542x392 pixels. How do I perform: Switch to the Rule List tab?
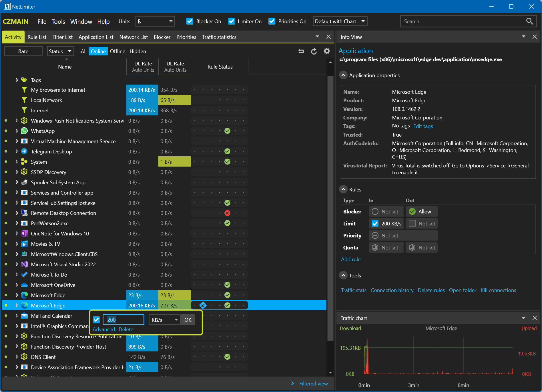click(37, 37)
